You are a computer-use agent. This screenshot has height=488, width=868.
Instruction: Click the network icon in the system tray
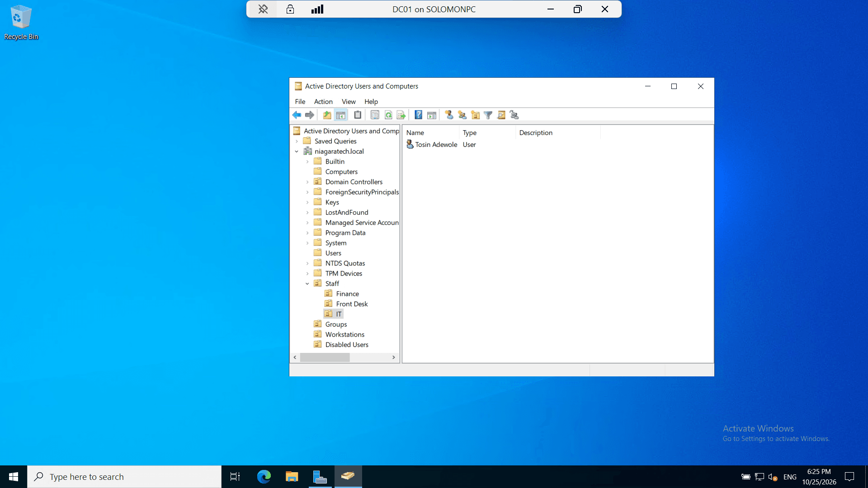coord(759,477)
